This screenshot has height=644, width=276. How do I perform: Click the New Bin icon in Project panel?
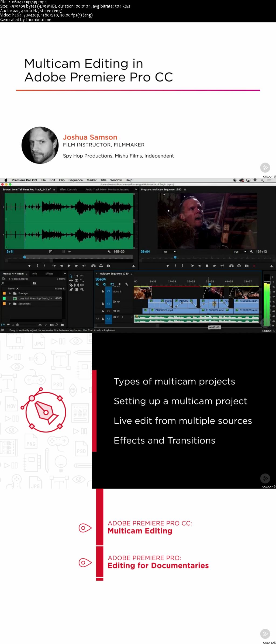click(62, 325)
